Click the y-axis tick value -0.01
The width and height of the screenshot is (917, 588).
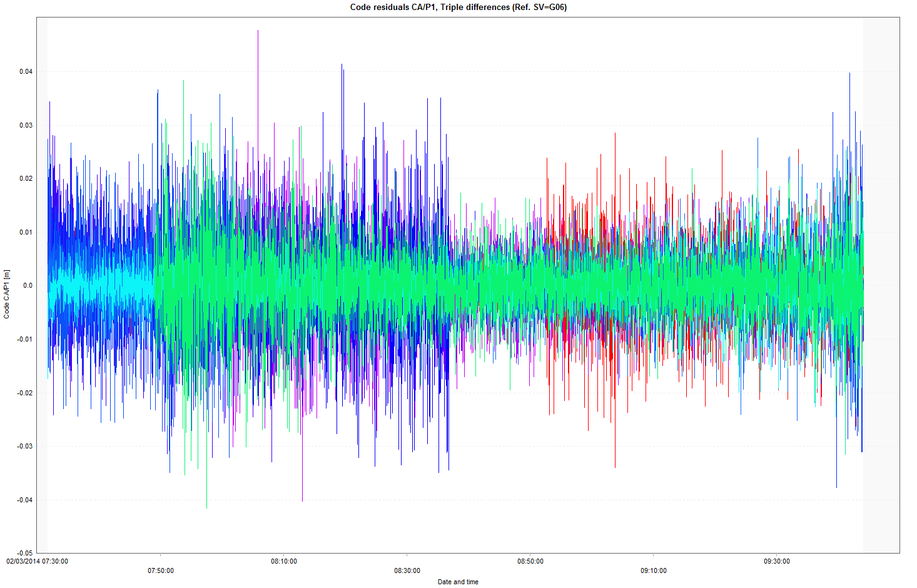(24, 339)
